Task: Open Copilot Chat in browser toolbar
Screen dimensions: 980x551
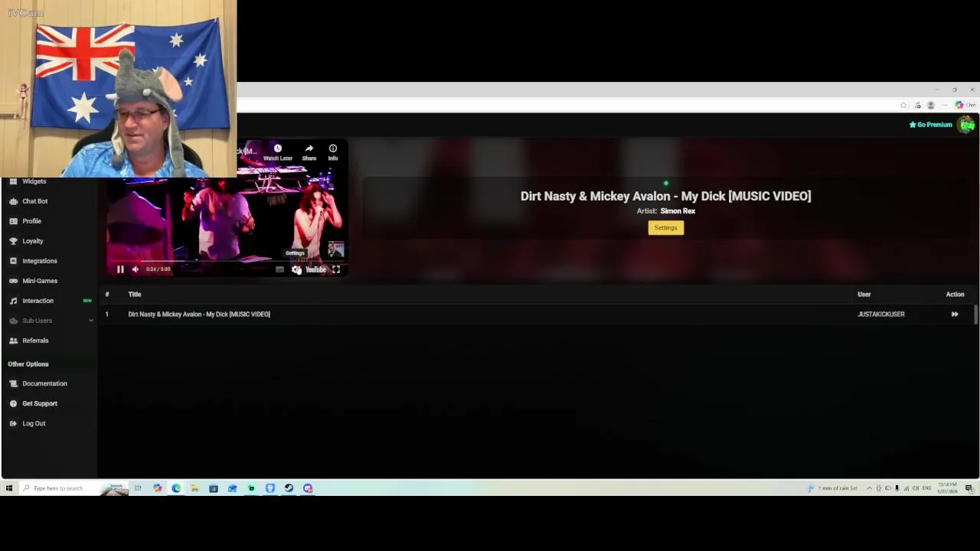Action: point(965,105)
